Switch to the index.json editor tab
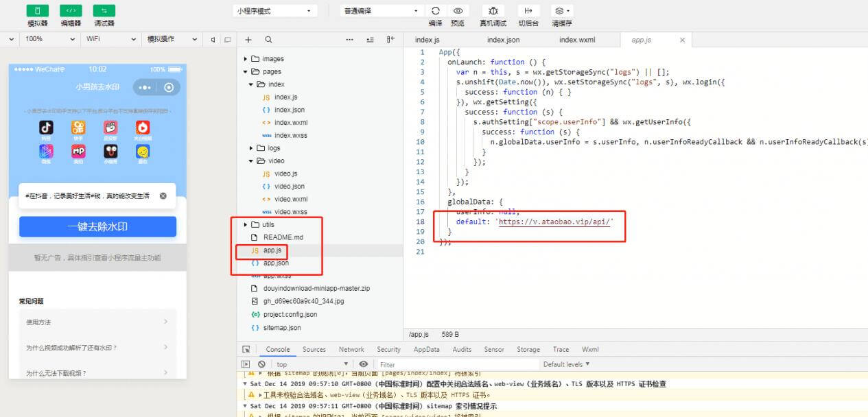The width and height of the screenshot is (868, 417). pos(503,40)
